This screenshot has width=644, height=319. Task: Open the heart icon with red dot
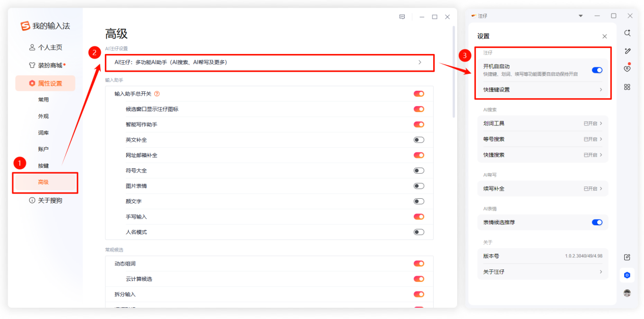[627, 69]
